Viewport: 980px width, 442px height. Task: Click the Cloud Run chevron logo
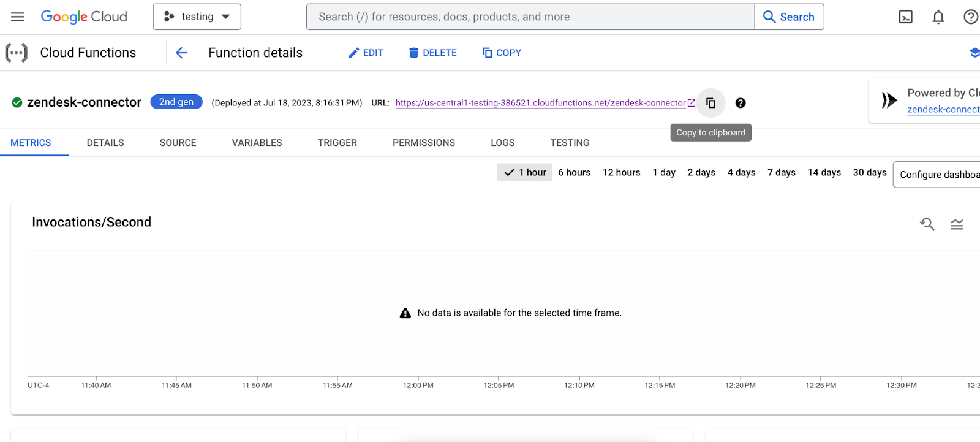tap(889, 100)
